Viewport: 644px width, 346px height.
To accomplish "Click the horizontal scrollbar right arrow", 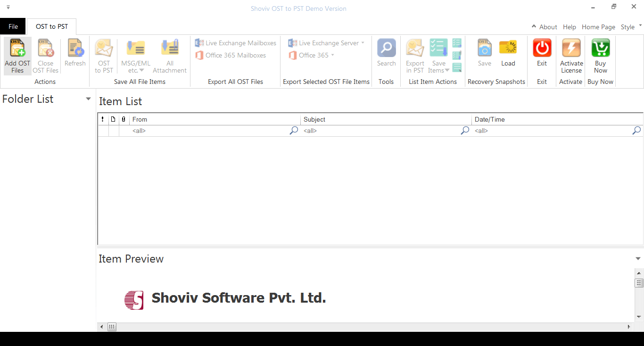I will click(629, 327).
